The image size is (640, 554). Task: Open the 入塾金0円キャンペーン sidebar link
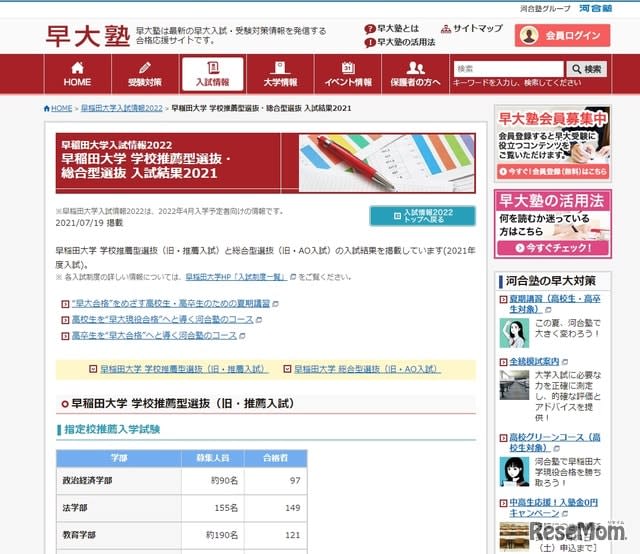(x=553, y=507)
